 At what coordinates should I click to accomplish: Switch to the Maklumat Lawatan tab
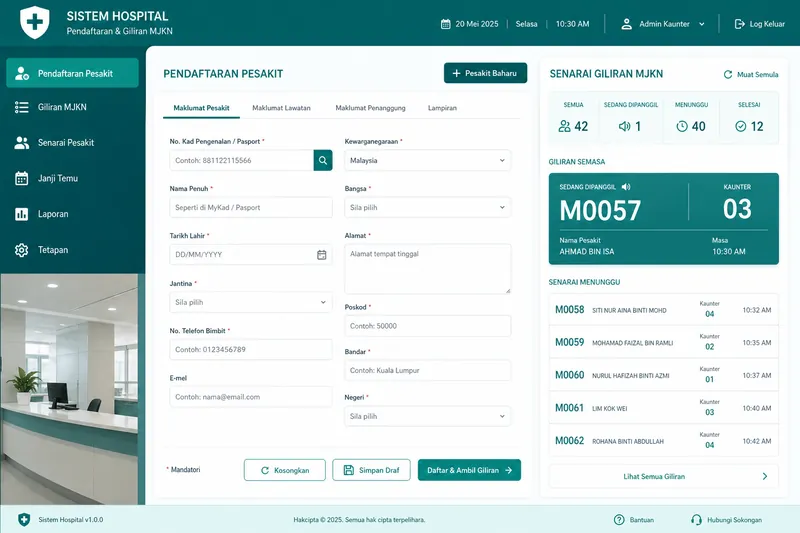(x=281, y=108)
